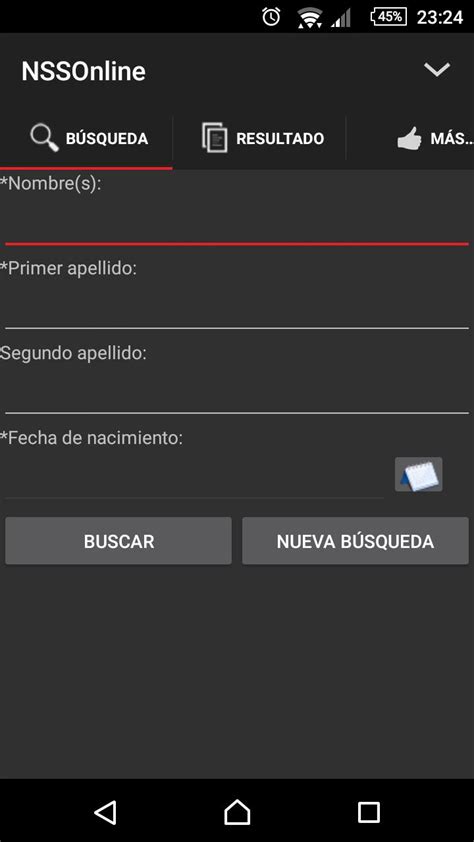Tap the magnifying glass search icon

pyautogui.click(x=44, y=138)
